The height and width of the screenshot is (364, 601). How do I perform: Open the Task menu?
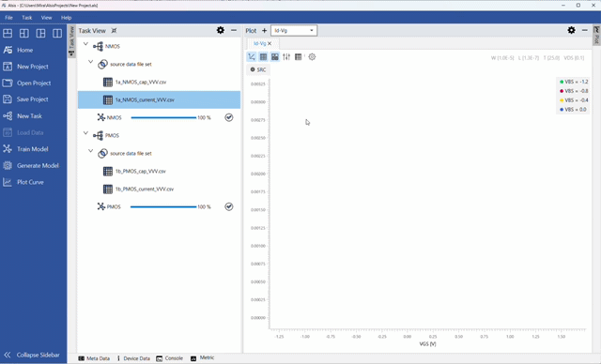click(27, 18)
